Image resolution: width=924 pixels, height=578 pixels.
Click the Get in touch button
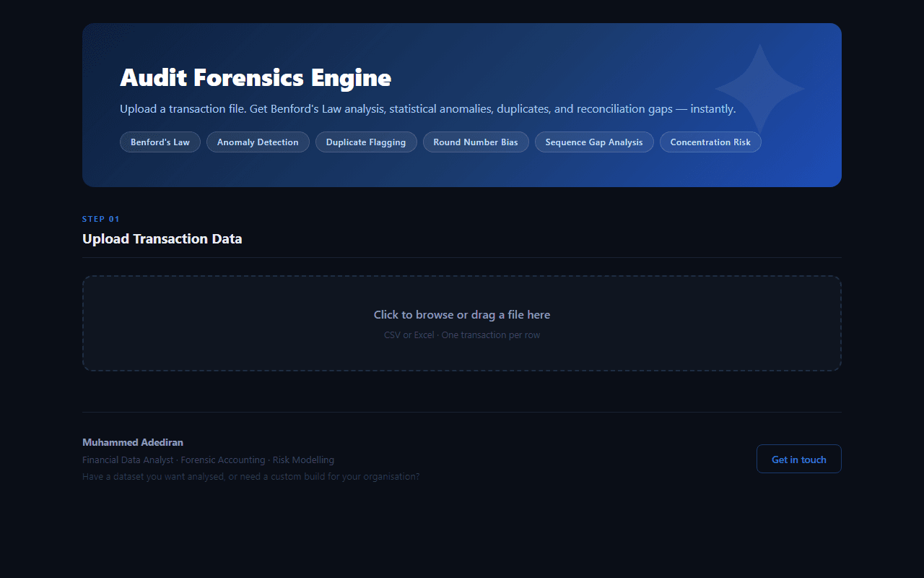tap(799, 459)
